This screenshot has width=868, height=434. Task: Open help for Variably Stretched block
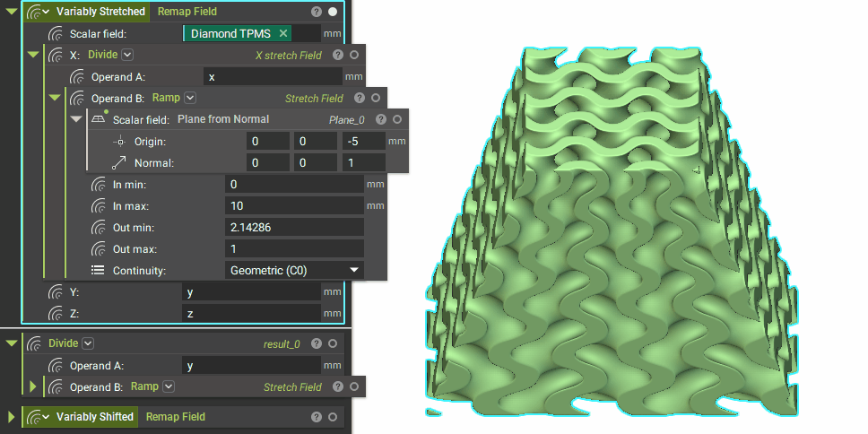tap(317, 12)
